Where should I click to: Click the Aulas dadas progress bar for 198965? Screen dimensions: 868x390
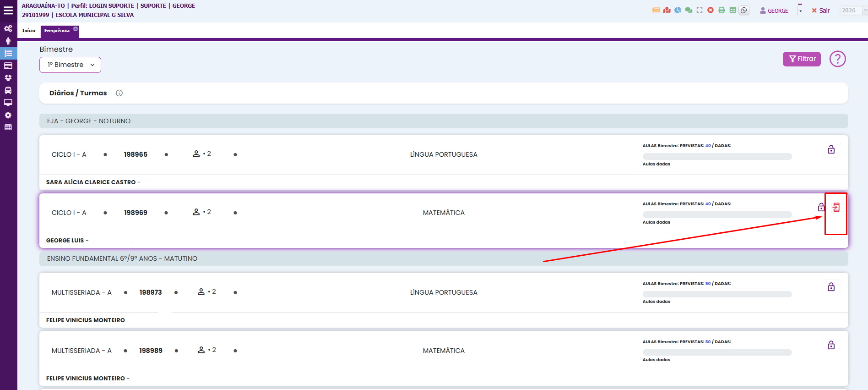717,157
